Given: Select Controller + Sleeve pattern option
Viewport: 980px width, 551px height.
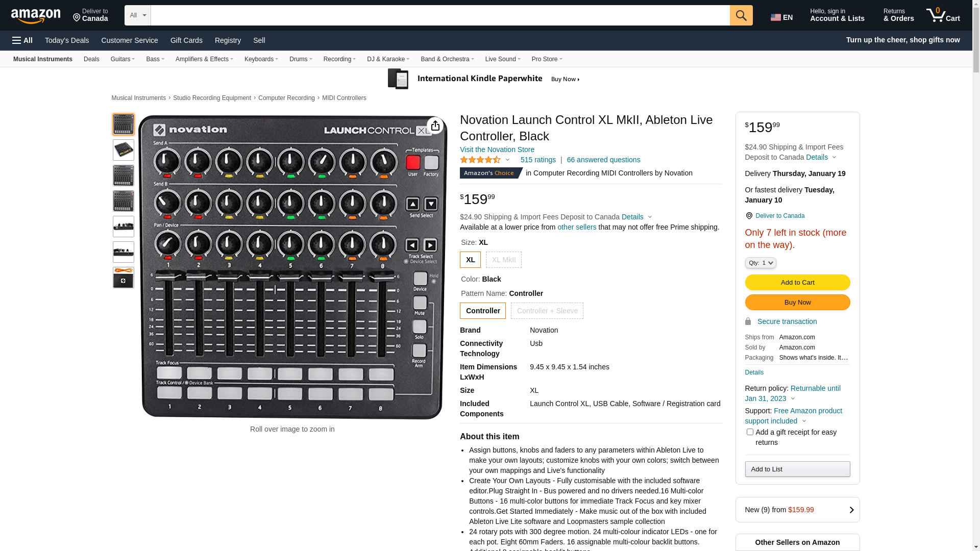Looking at the screenshot, I should (547, 311).
